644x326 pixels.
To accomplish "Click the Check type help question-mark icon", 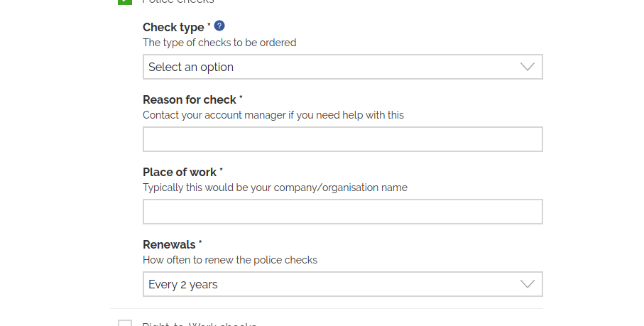I will pos(219,26).
